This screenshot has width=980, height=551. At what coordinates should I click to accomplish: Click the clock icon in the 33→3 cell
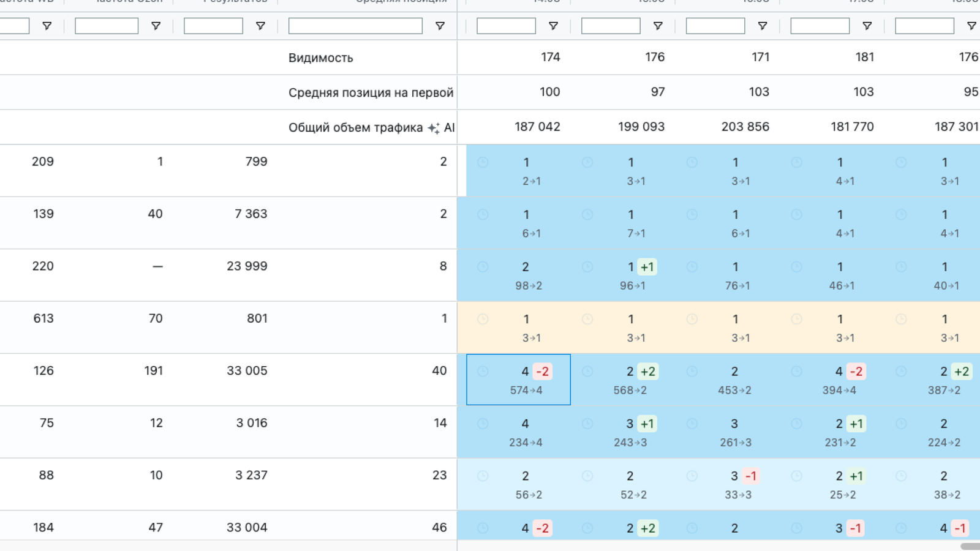(692, 476)
